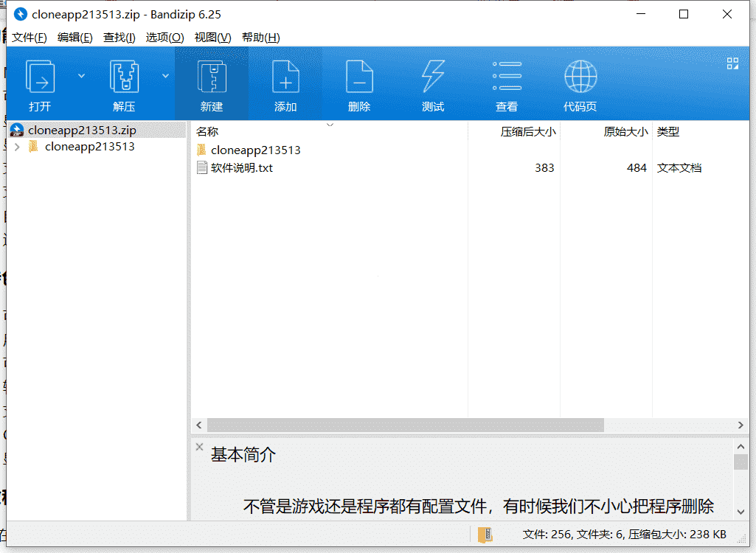The width and height of the screenshot is (756, 553).
Task: Expand the cloneapp213513 folder in the tree
Action: click(x=18, y=147)
